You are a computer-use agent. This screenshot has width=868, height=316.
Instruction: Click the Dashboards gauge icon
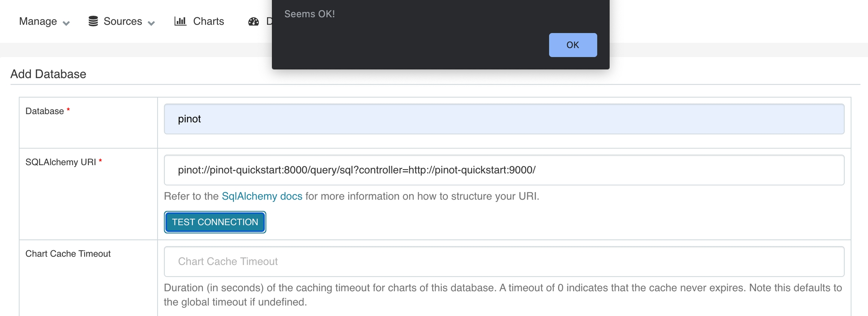click(x=254, y=21)
